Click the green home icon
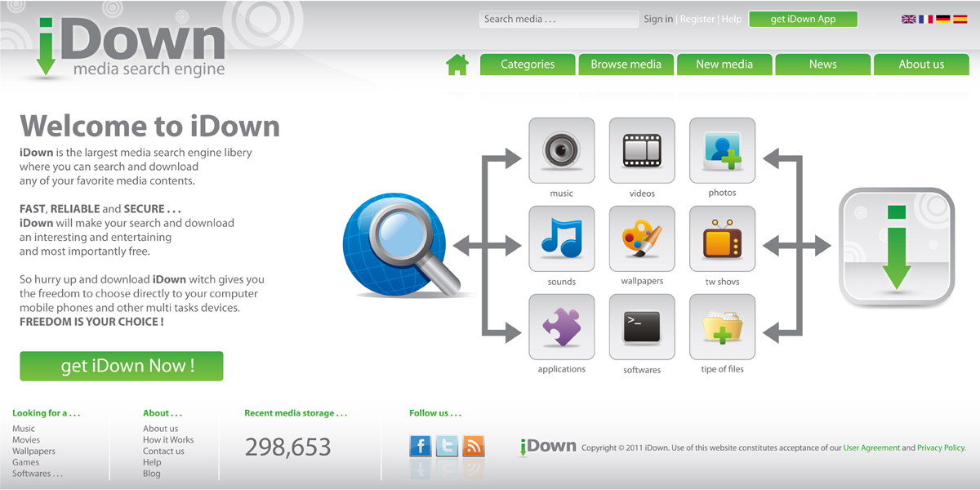Image resolution: width=980 pixels, height=490 pixels. tap(457, 65)
